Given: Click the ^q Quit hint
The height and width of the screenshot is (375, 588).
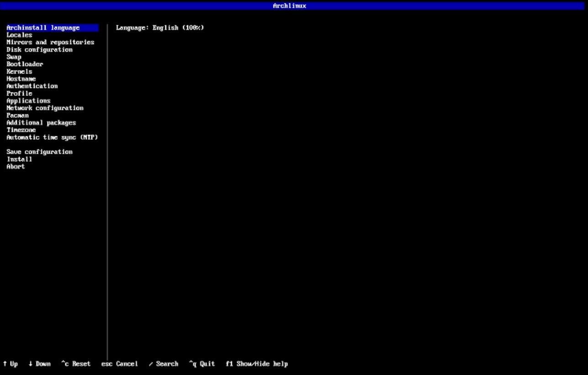Looking at the screenshot, I should click(x=202, y=364).
